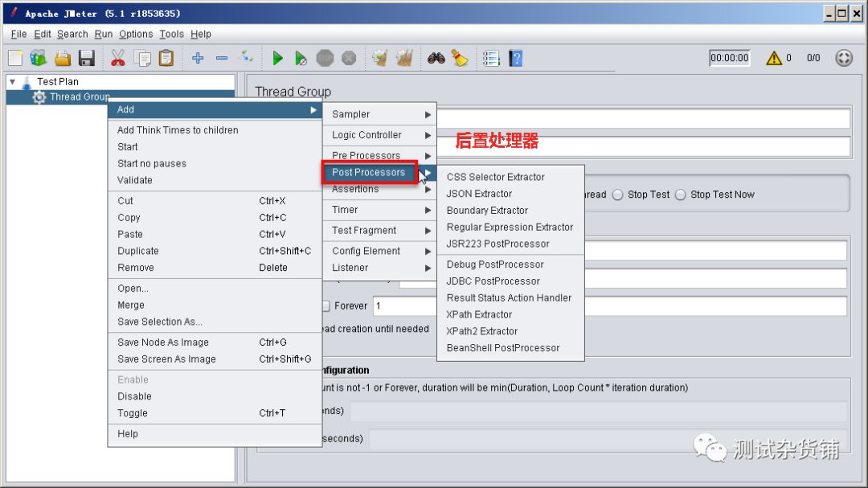This screenshot has height=488, width=868.
Task: Open the Timer submenu
Action: [379, 209]
